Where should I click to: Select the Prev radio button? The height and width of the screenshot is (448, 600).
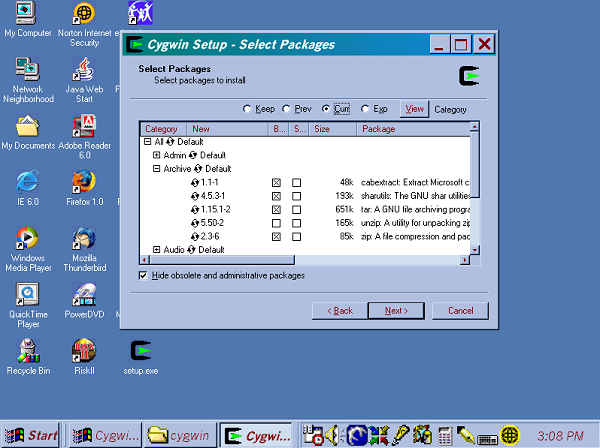(x=286, y=109)
